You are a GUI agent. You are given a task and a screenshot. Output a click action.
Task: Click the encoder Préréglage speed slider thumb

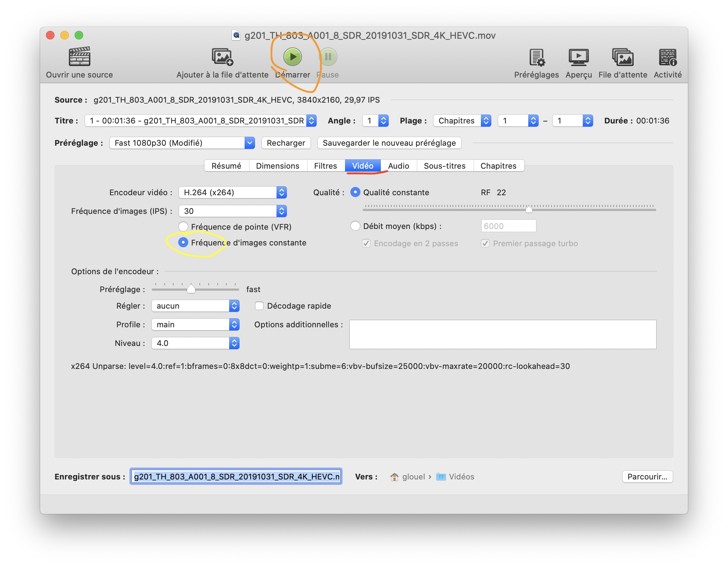pyautogui.click(x=191, y=289)
